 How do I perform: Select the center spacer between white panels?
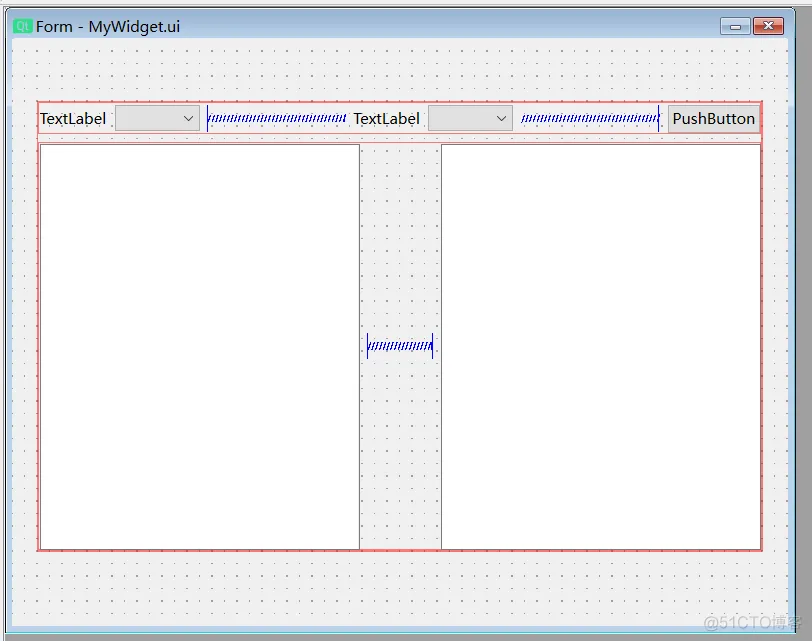[400, 347]
